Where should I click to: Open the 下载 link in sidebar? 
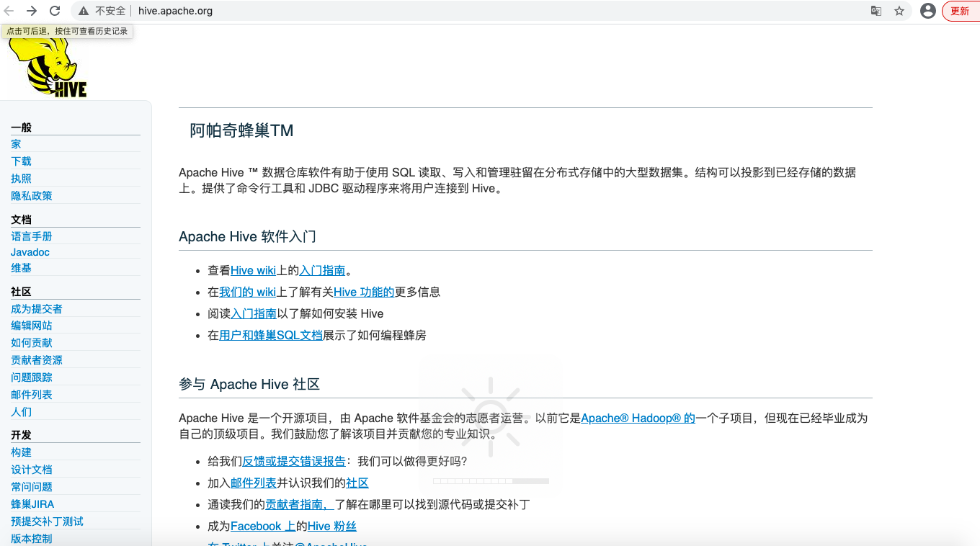click(x=21, y=161)
